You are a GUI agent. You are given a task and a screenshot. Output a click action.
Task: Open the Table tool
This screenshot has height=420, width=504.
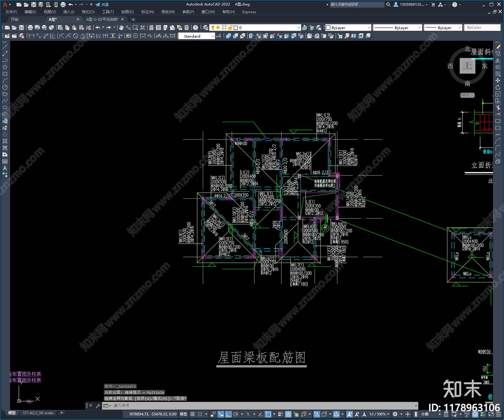pyautogui.click(x=5, y=162)
